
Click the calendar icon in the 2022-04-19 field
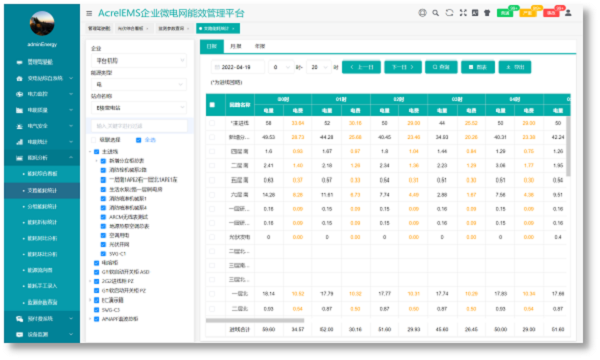point(217,67)
